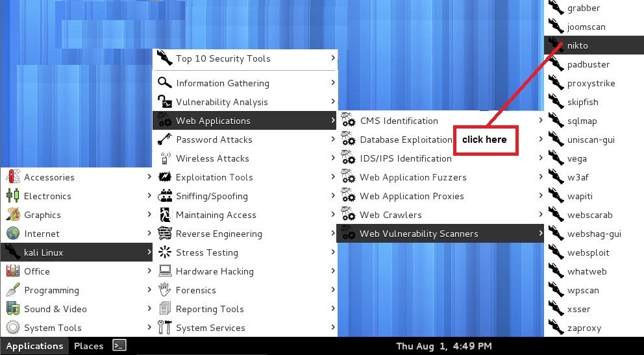The width and height of the screenshot is (644, 355).
Task: Click the Programming category icon
Action: pos(13,290)
